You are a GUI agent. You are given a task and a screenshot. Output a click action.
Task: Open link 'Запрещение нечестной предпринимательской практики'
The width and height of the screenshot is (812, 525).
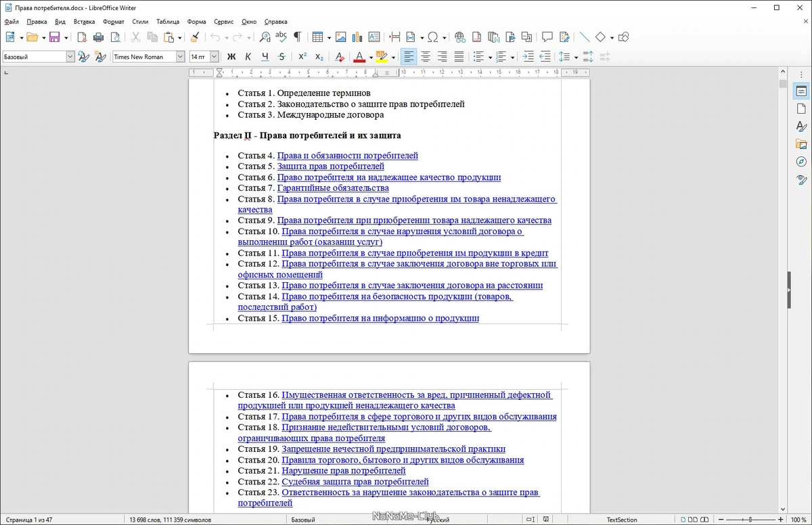point(394,449)
